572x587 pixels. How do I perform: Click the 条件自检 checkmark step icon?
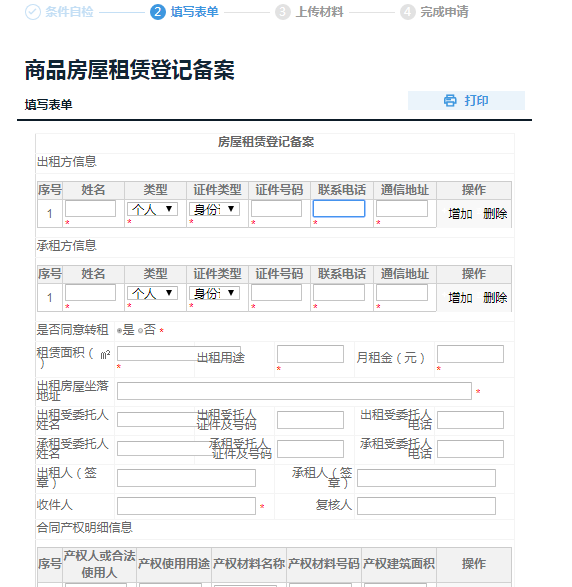[33, 12]
